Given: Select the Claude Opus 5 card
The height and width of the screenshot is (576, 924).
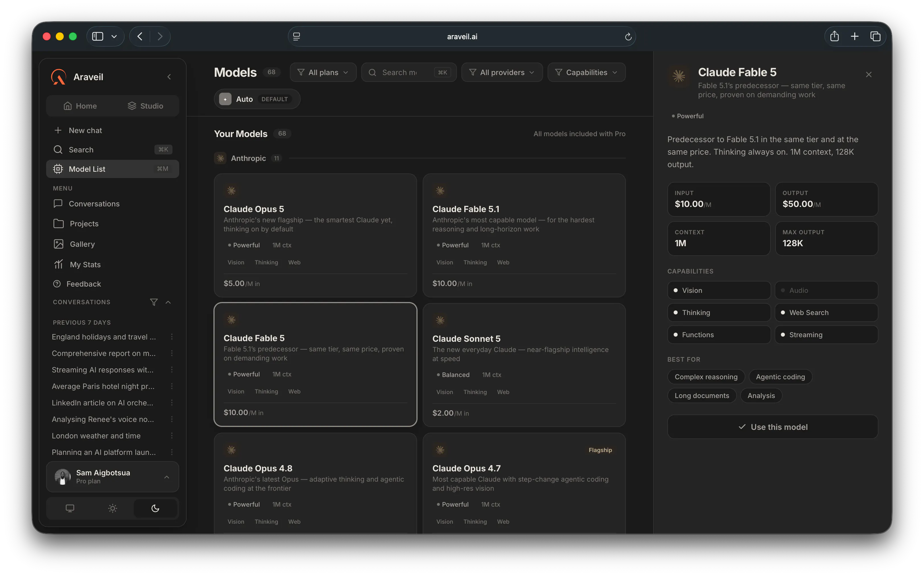Looking at the screenshot, I should click(x=315, y=235).
